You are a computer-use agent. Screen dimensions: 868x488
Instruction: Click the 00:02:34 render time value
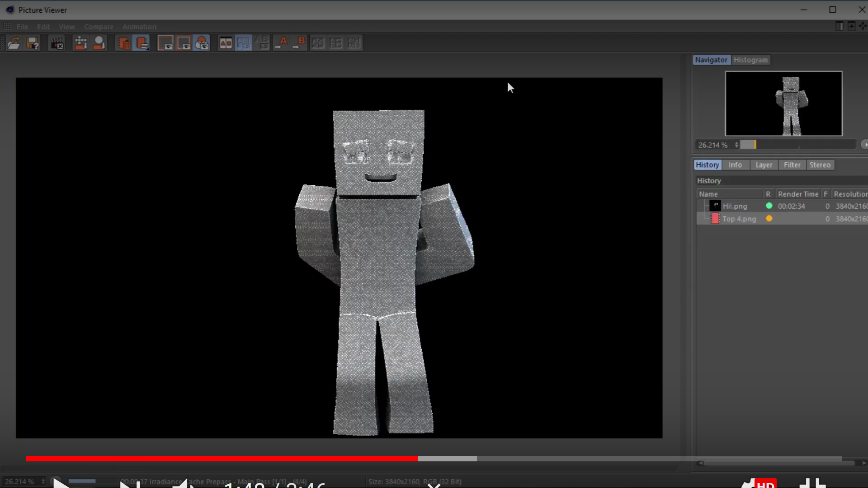[791, 206]
